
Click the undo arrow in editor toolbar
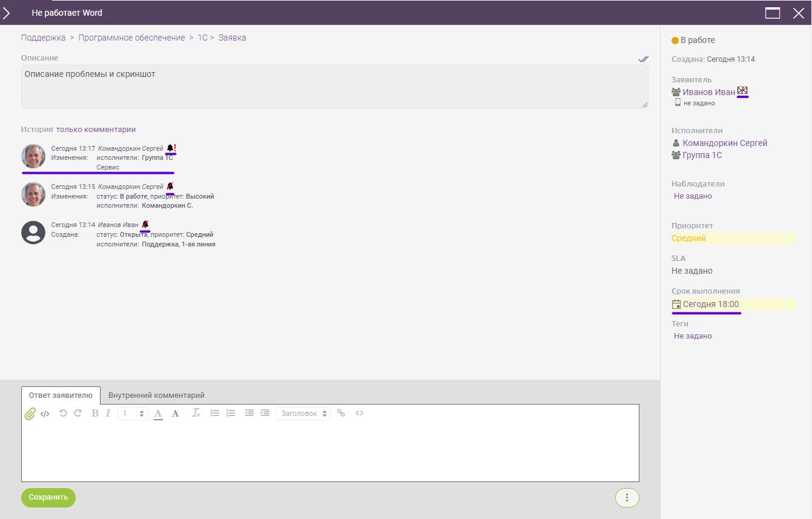pyautogui.click(x=63, y=413)
